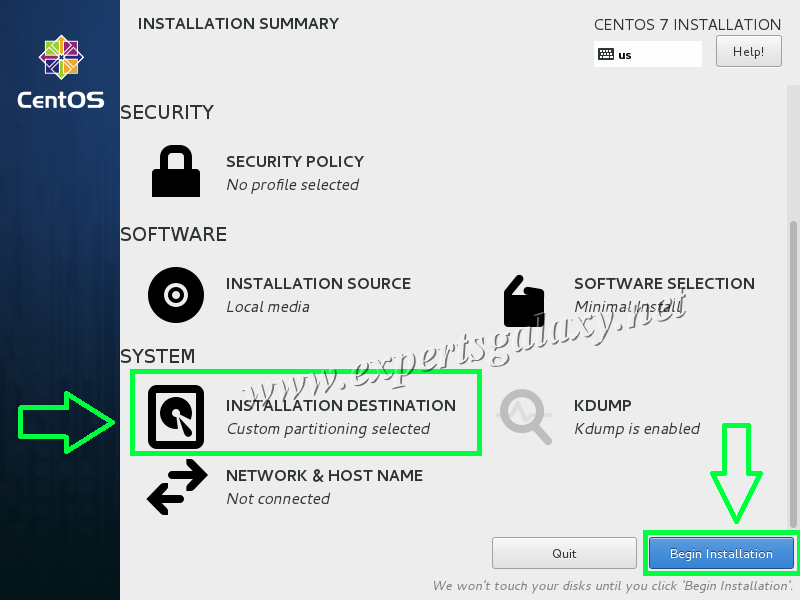This screenshot has height=600, width=800.
Task: Click the Help! button
Action: pos(748,52)
